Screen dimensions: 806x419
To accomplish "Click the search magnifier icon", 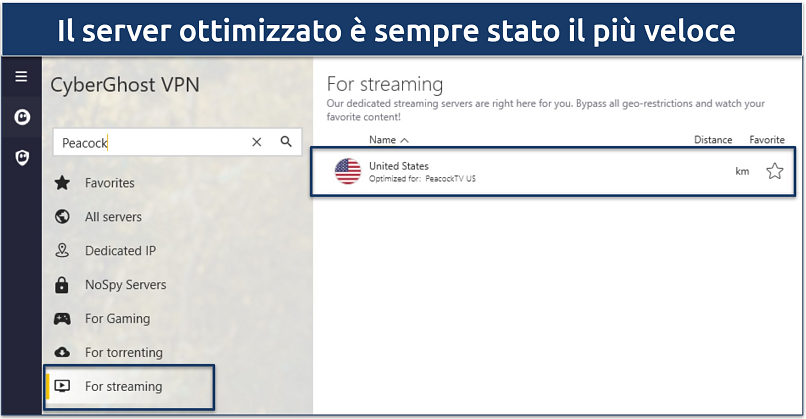I will click(286, 141).
